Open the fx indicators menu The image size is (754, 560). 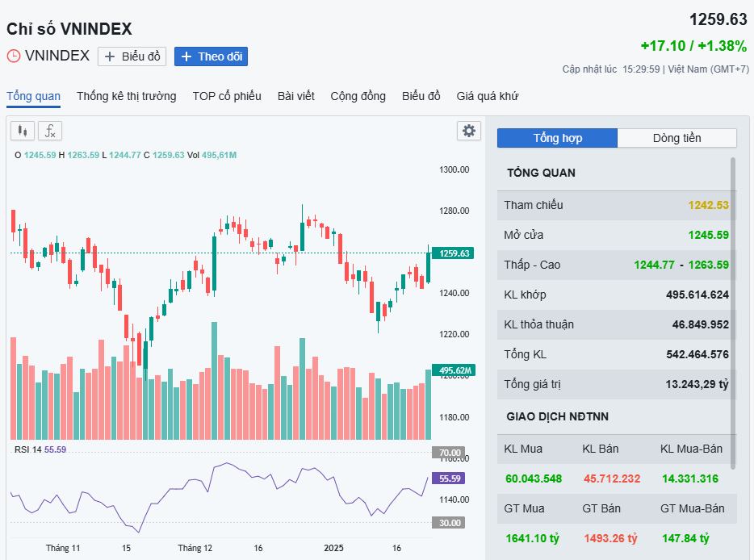(x=50, y=131)
